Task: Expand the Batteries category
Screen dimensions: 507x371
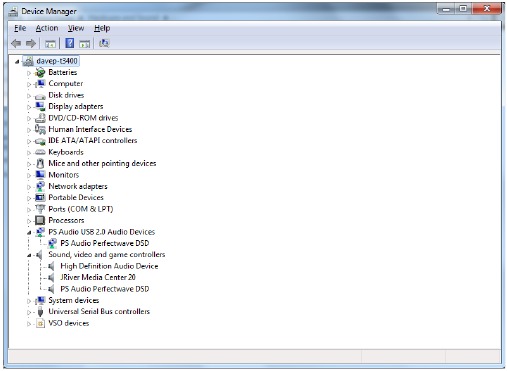Action: coord(29,73)
